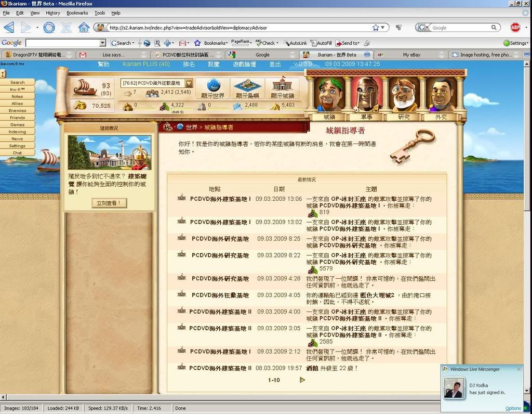Screen dimensions: 532x414
Task: Click the URL address bar
Action: tap(239, 28)
